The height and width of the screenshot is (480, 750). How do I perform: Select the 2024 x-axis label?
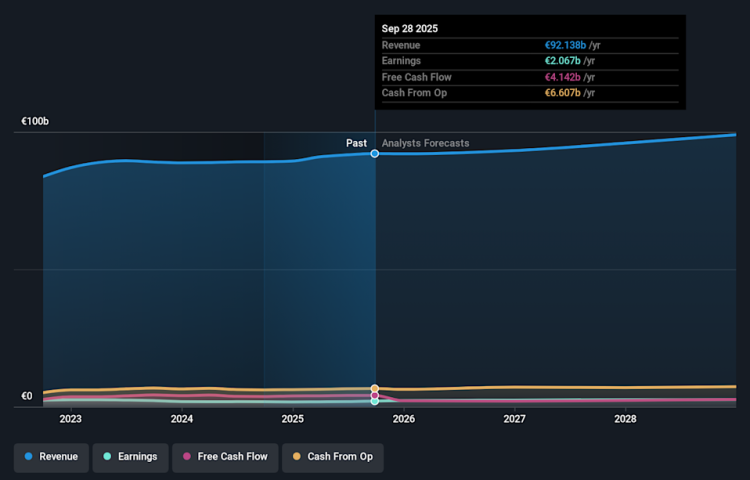182,419
